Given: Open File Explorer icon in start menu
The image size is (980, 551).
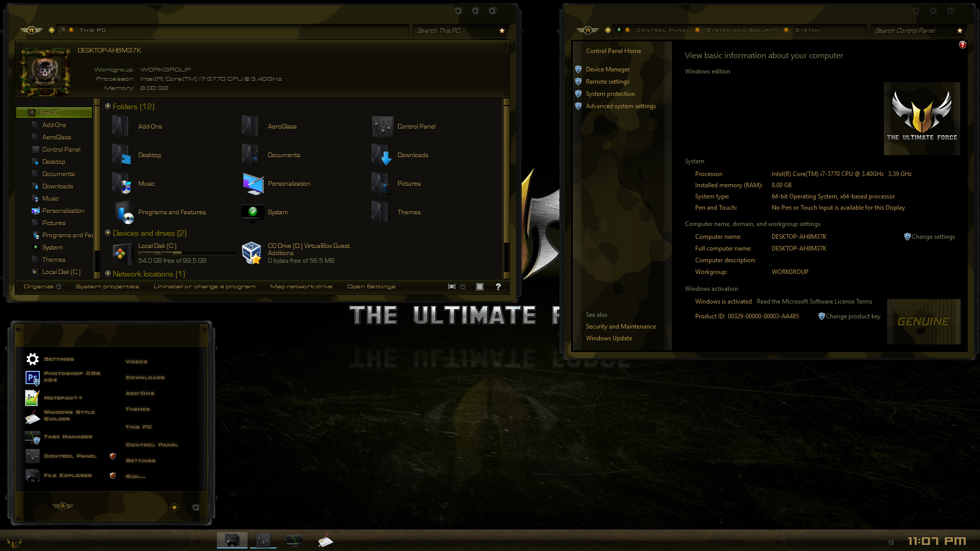Looking at the screenshot, I should 32,475.
